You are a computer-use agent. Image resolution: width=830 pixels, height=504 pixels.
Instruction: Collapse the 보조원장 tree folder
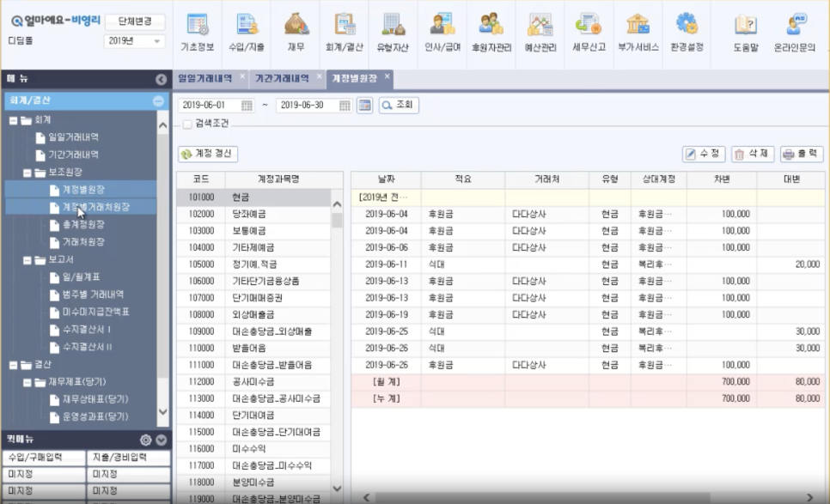(x=27, y=173)
